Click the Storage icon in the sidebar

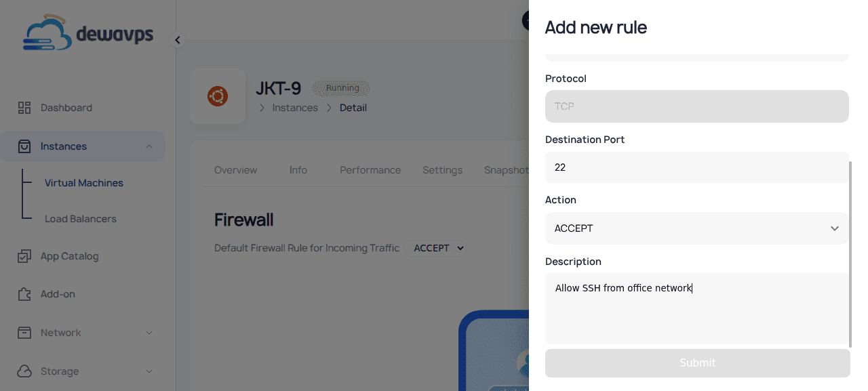[24, 371]
